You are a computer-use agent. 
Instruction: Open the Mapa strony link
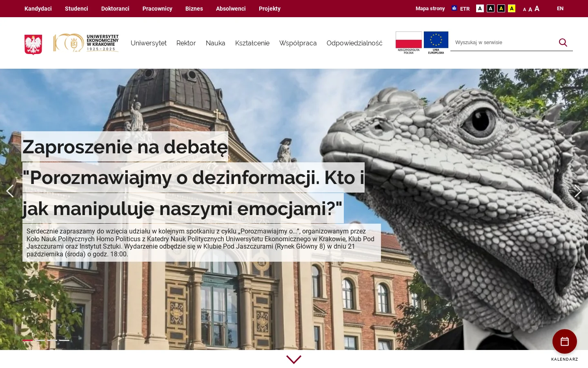click(x=430, y=9)
